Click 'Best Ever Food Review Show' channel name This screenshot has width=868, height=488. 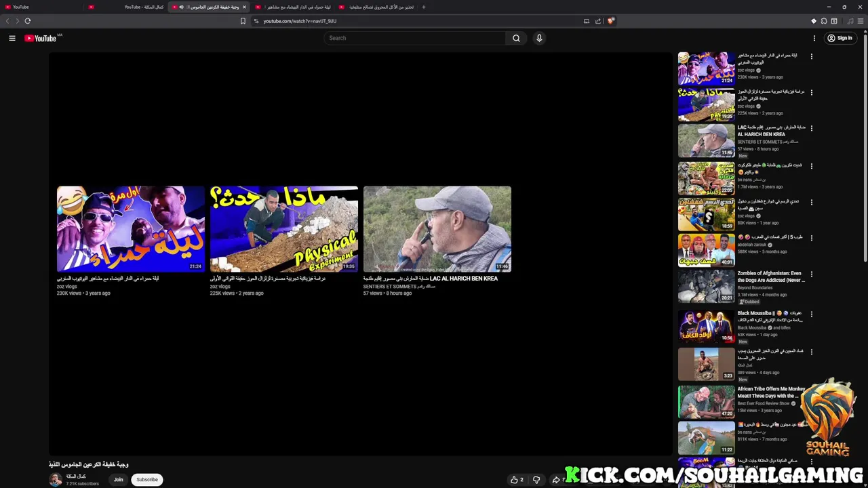pyautogui.click(x=764, y=403)
